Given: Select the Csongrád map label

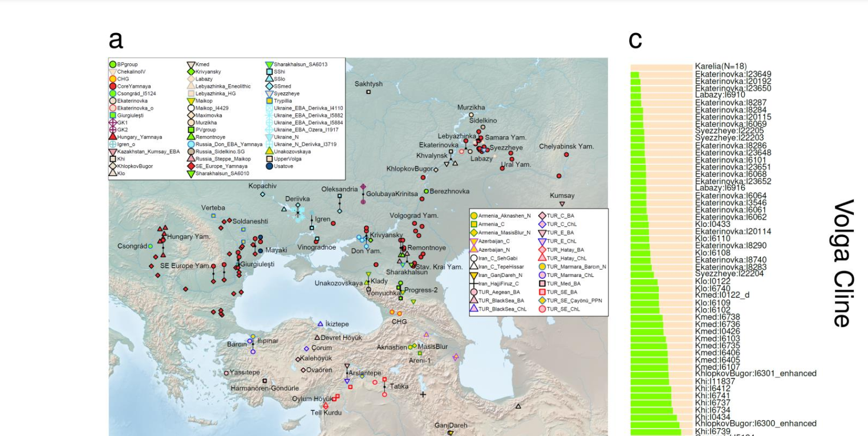Looking at the screenshot, I should coord(132,246).
